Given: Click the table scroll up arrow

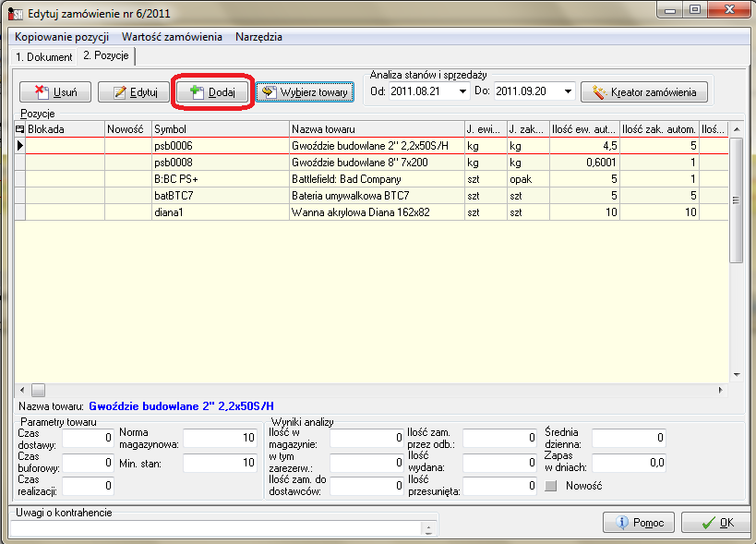Looking at the screenshot, I should pyautogui.click(x=737, y=129).
